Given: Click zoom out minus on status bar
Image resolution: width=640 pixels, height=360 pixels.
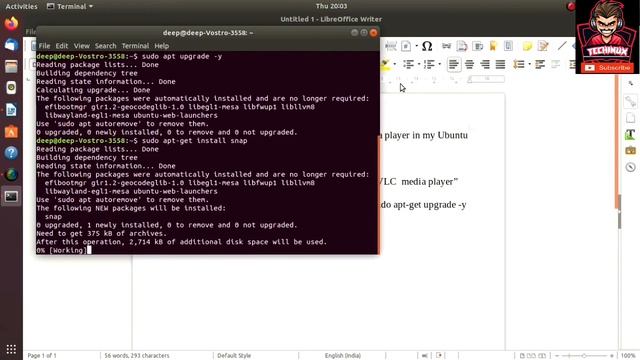Looking at the screenshot, I should click(x=557, y=356).
